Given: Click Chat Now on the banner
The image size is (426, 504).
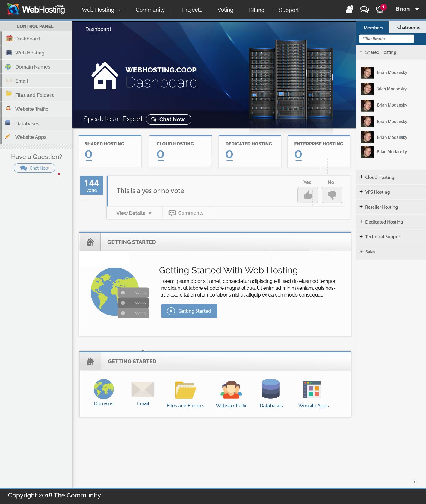Looking at the screenshot, I should [x=168, y=119].
